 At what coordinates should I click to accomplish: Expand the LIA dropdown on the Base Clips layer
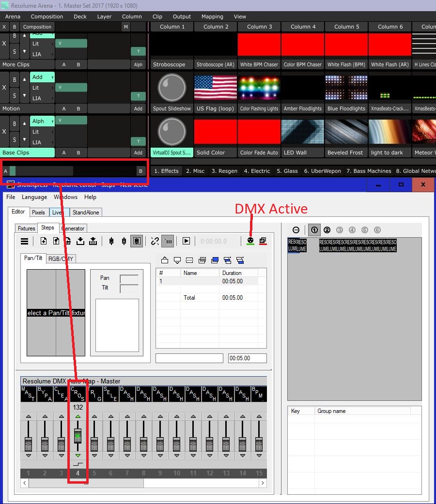pos(42,142)
